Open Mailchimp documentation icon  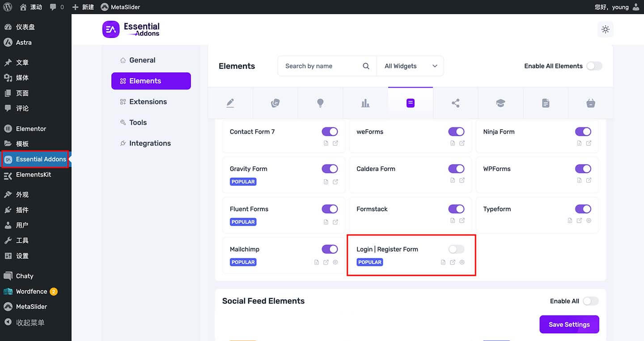click(317, 262)
